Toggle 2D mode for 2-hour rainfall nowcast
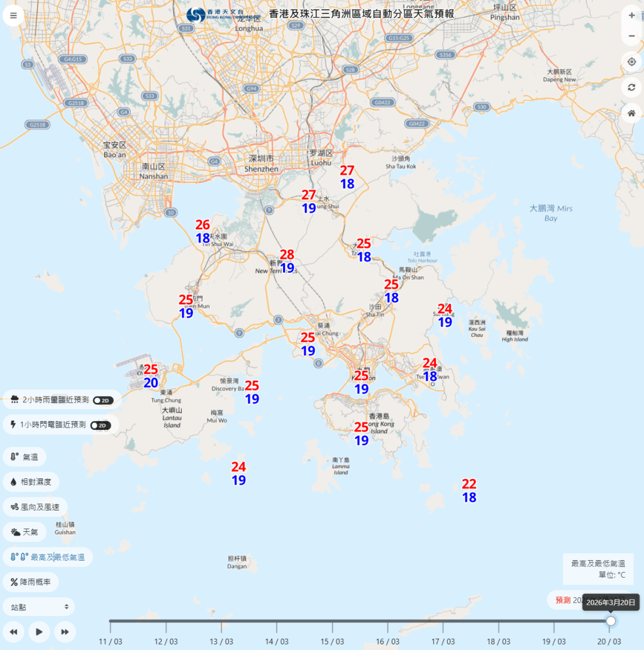Viewport: 644px width, 650px height. point(103,400)
